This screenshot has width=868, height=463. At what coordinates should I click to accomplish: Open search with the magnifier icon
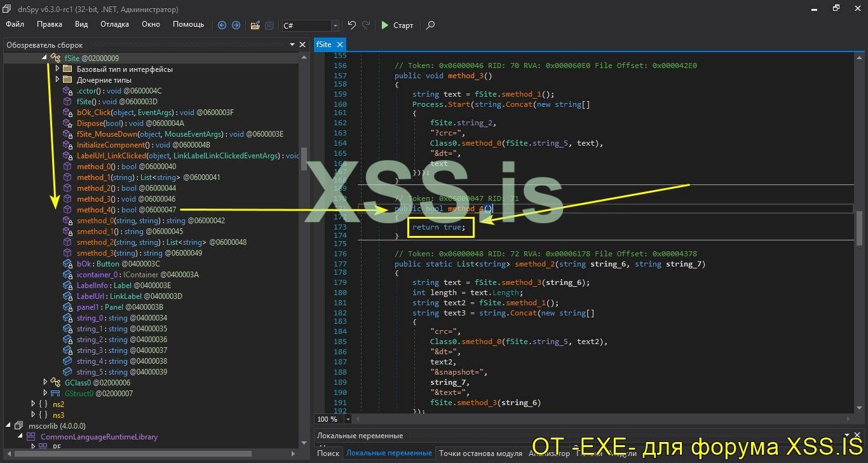click(430, 25)
